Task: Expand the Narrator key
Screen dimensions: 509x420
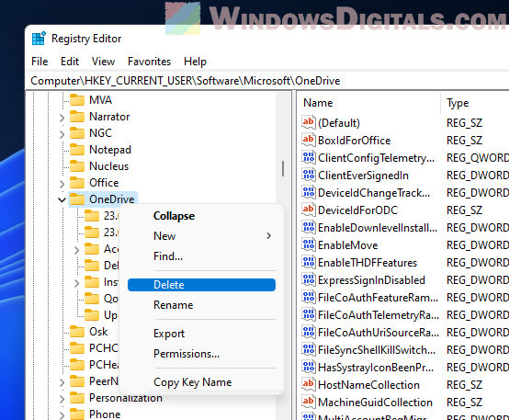Action: pyautogui.click(x=62, y=118)
